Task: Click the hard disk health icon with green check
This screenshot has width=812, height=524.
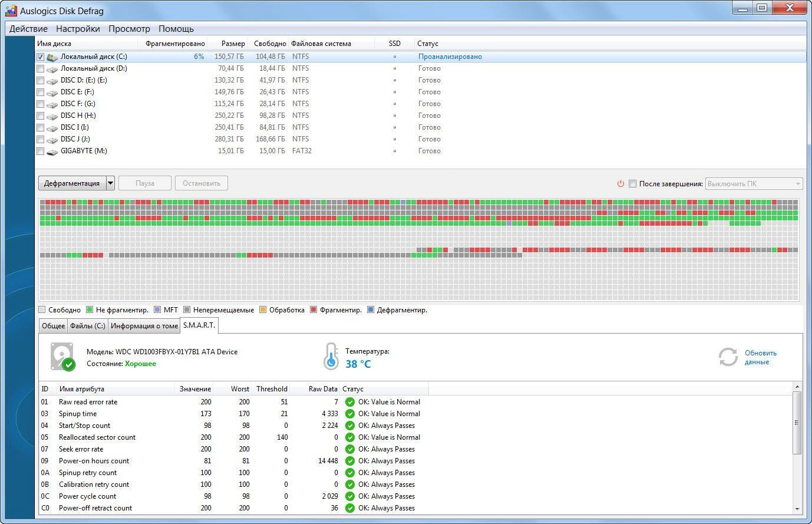Action: pyautogui.click(x=62, y=357)
